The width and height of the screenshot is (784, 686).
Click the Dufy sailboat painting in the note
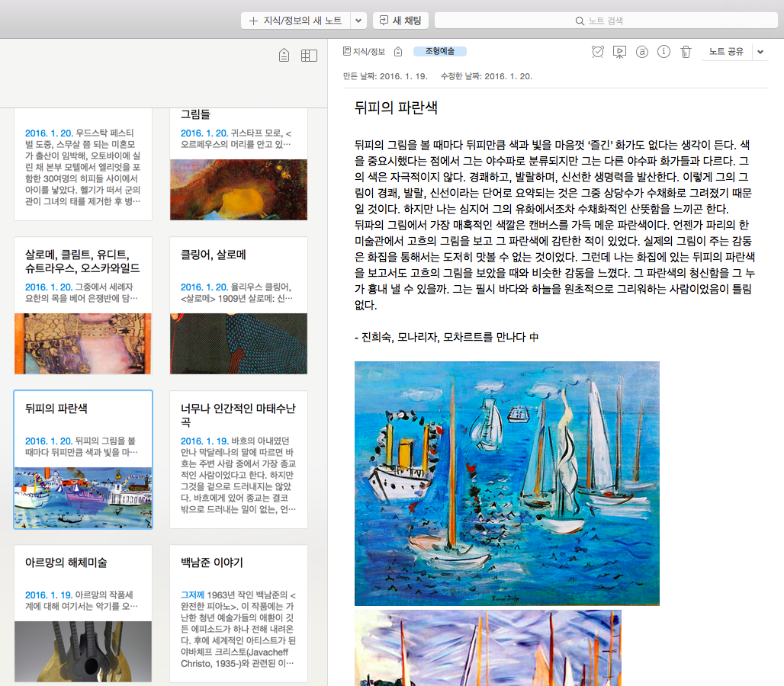[x=506, y=482]
